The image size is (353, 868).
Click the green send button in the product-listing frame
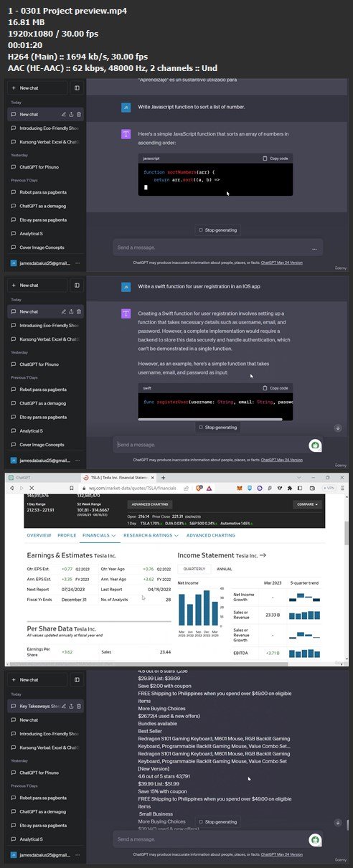point(314,839)
